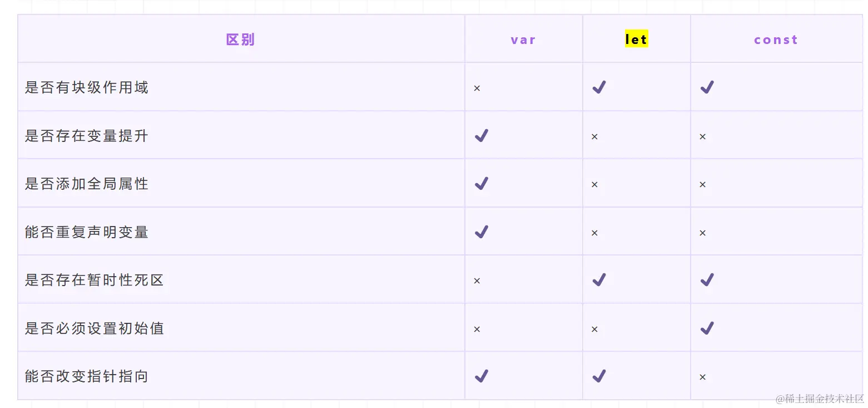Click the 能否改变指针指向 row label
The height and width of the screenshot is (408, 868).
pyautogui.click(x=86, y=376)
